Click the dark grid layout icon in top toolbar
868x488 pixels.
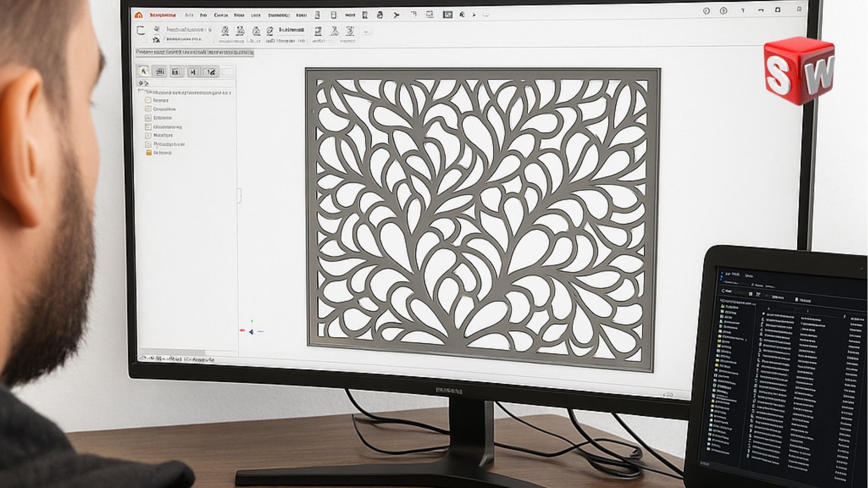click(x=447, y=14)
